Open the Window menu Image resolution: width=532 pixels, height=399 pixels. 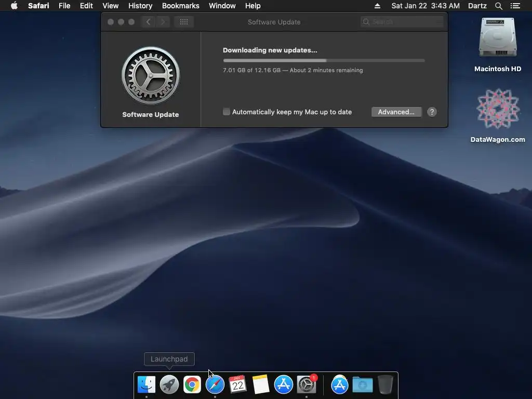point(222,6)
